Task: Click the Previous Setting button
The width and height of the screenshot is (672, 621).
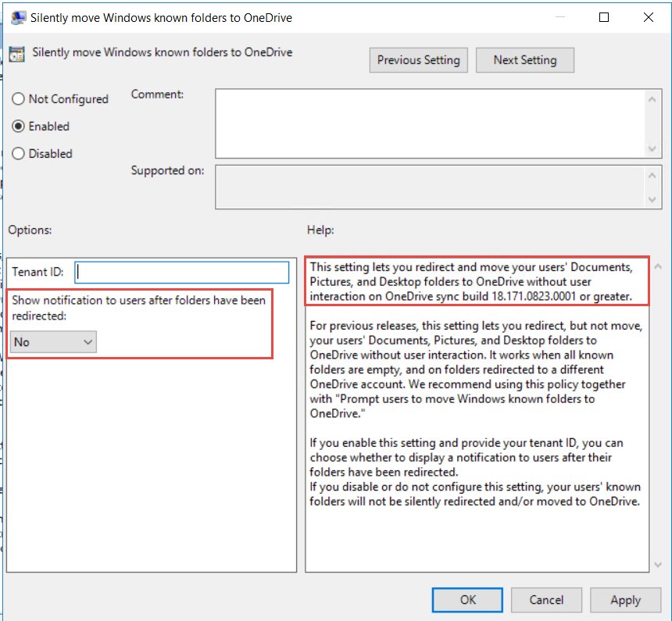Action: click(418, 60)
